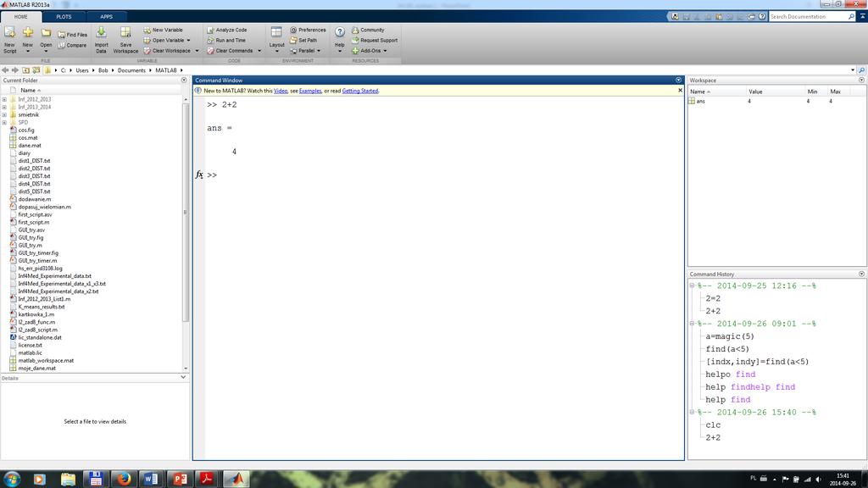Switch to the APPS tab
The image size is (868, 488).
106,17
